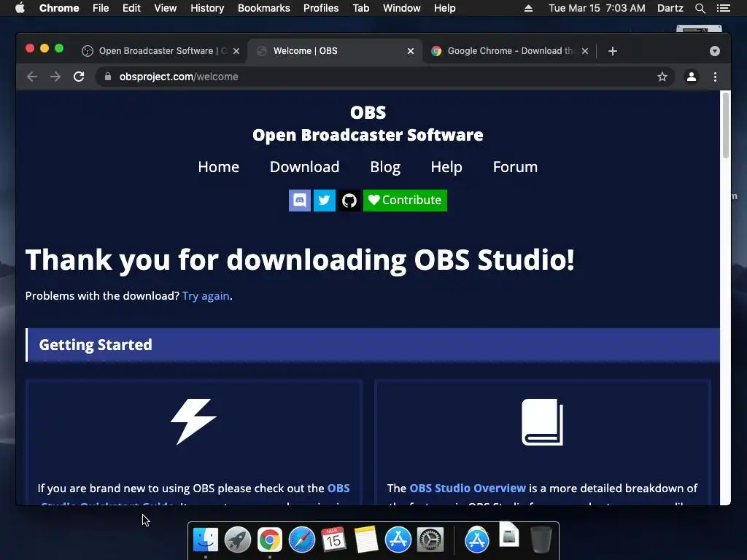Open the Blog page link

coord(385,167)
